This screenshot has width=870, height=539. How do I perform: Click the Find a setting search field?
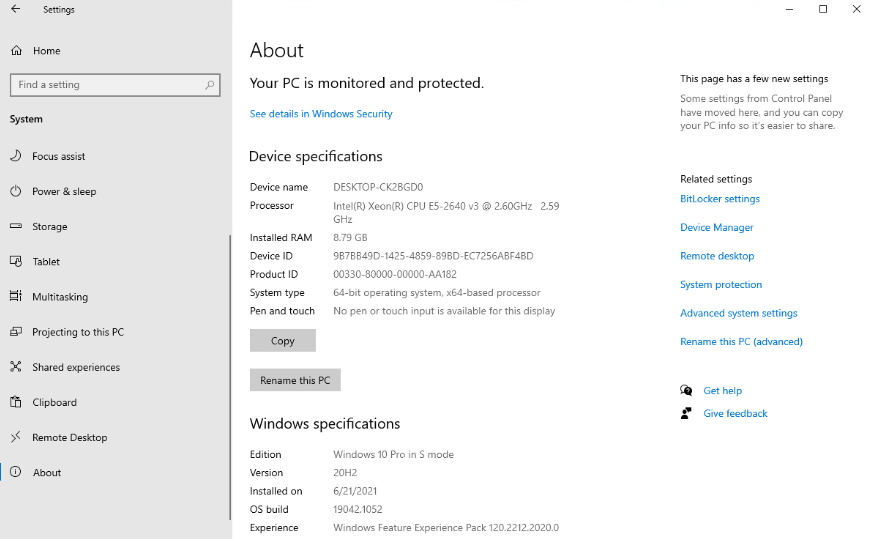[x=115, y=85]
